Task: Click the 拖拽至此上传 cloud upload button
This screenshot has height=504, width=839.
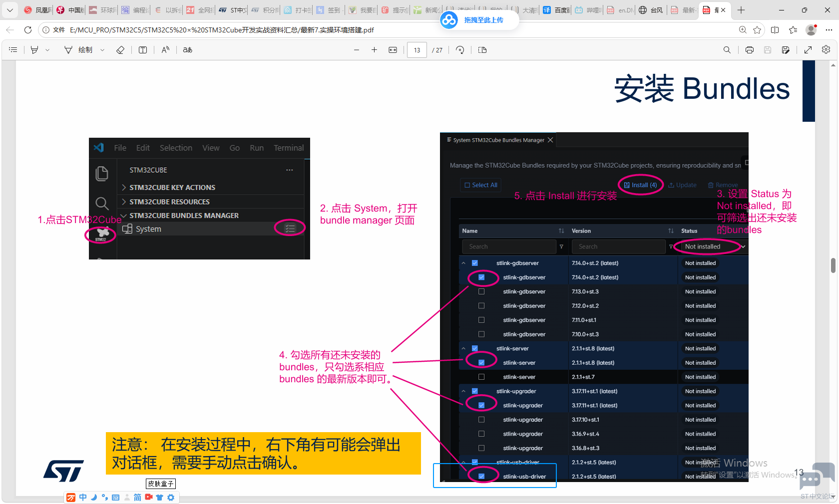Action: [479, 20]
